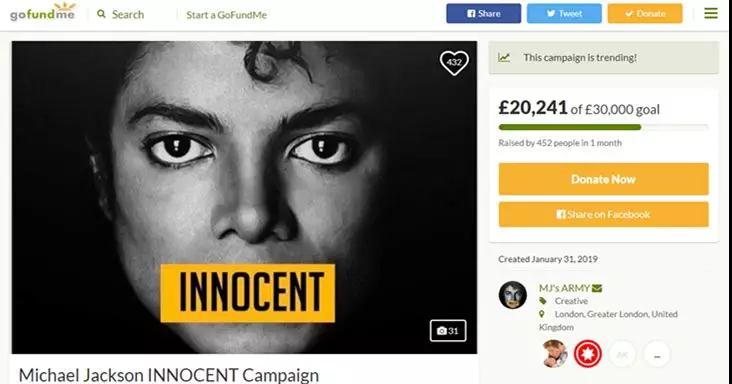The height and width of the screenshot is (384, 732).
Task: Click the GoFundMe logo
Action: click(42, 12)
